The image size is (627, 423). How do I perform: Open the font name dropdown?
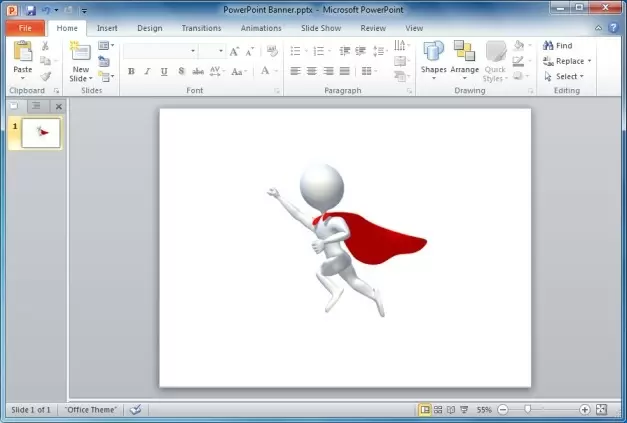[x=193, y=51]
